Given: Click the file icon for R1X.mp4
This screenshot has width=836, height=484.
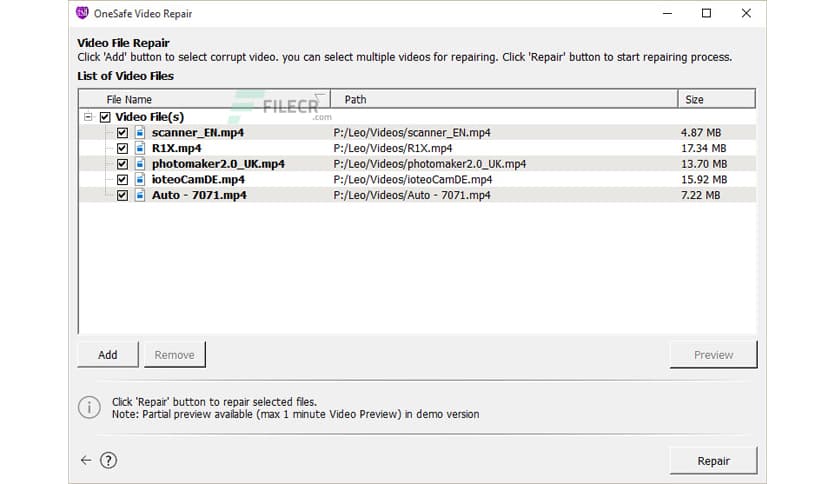Looking at the screenshot, I should [140, 148].
